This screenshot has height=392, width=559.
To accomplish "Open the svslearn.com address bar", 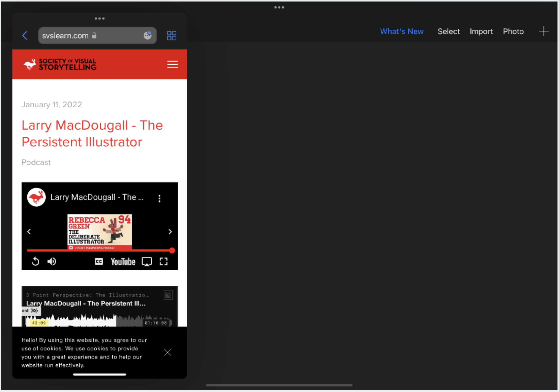I will coord(97,35).
